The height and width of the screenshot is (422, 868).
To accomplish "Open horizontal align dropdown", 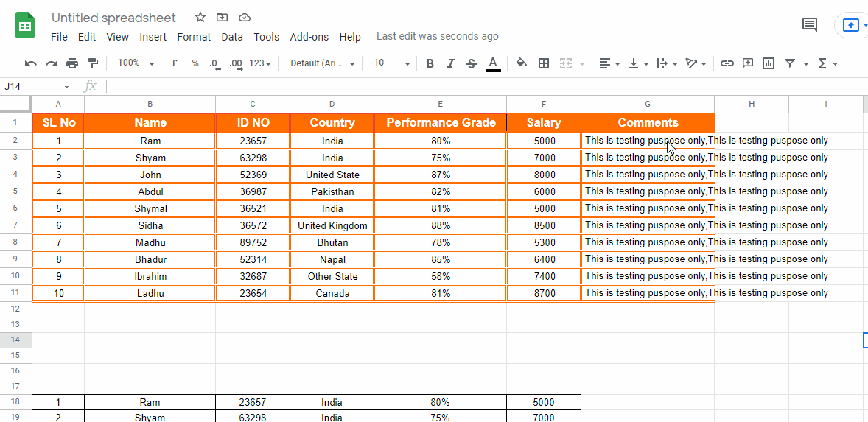I will pyautogui.click(x=609, y=63).
